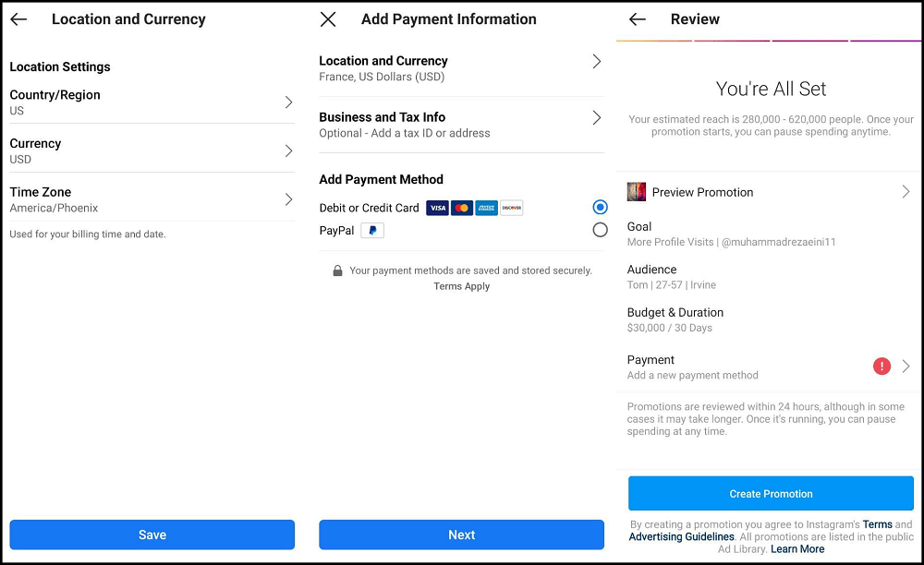Click the American Express card icon

[486, 209]
